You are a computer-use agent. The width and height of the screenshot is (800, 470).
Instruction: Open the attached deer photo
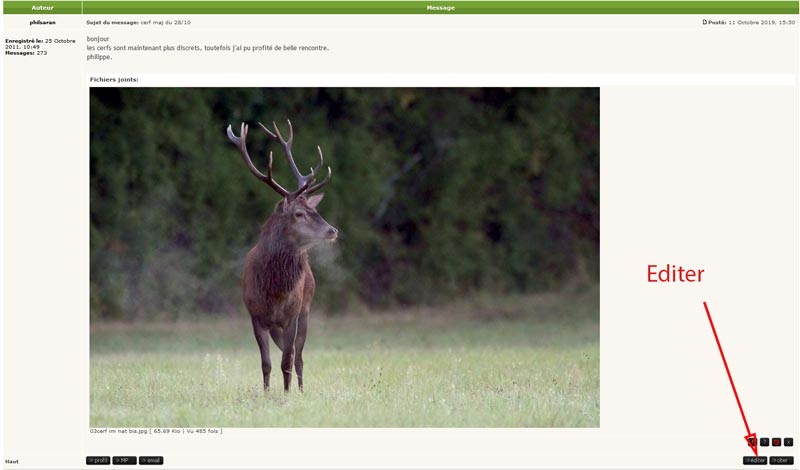[344, 257]
